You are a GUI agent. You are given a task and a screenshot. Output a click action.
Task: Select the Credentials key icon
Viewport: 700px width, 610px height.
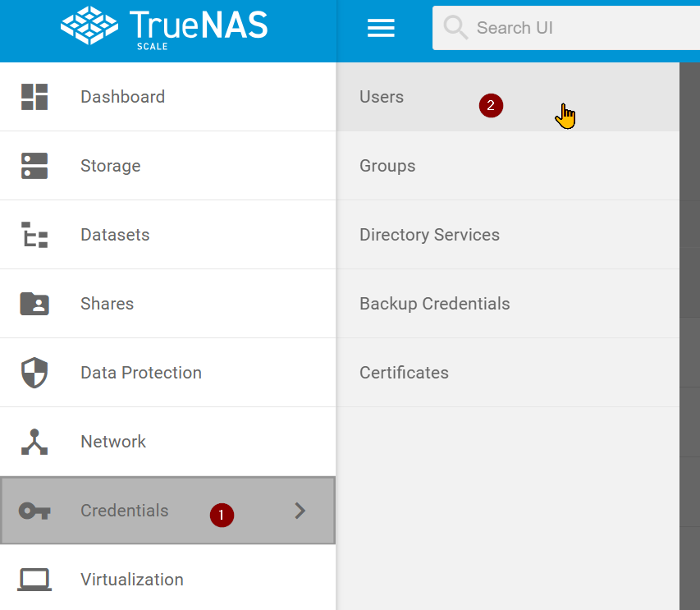coord(34,510)
